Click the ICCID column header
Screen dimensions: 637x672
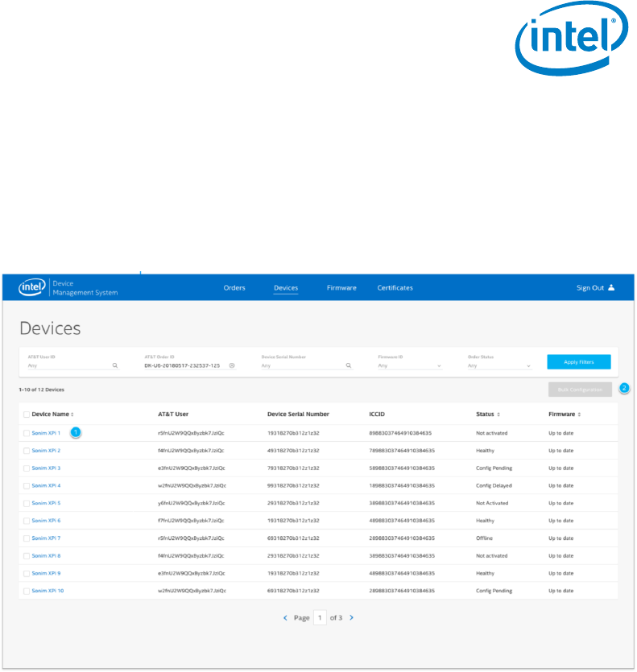[377, 414]
